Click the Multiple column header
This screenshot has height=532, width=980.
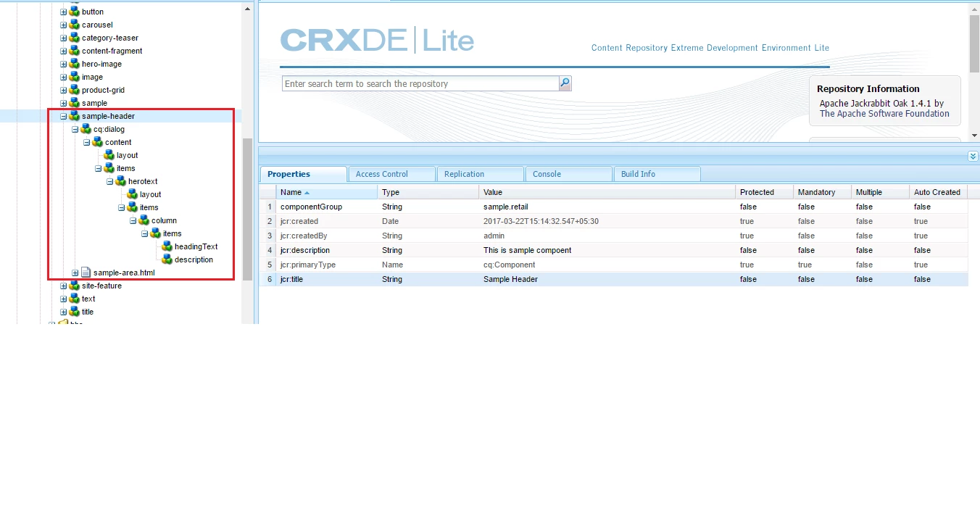coord(880,192)
